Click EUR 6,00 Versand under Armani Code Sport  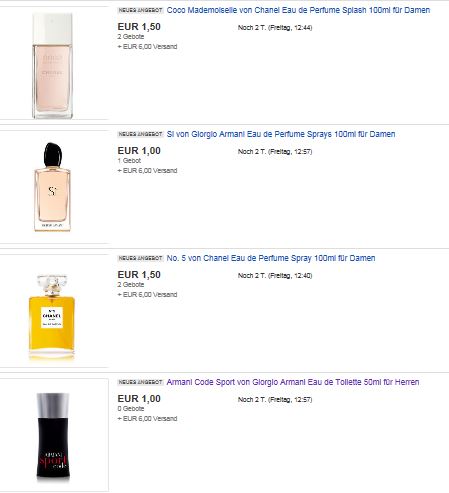(x=147, y=419)
